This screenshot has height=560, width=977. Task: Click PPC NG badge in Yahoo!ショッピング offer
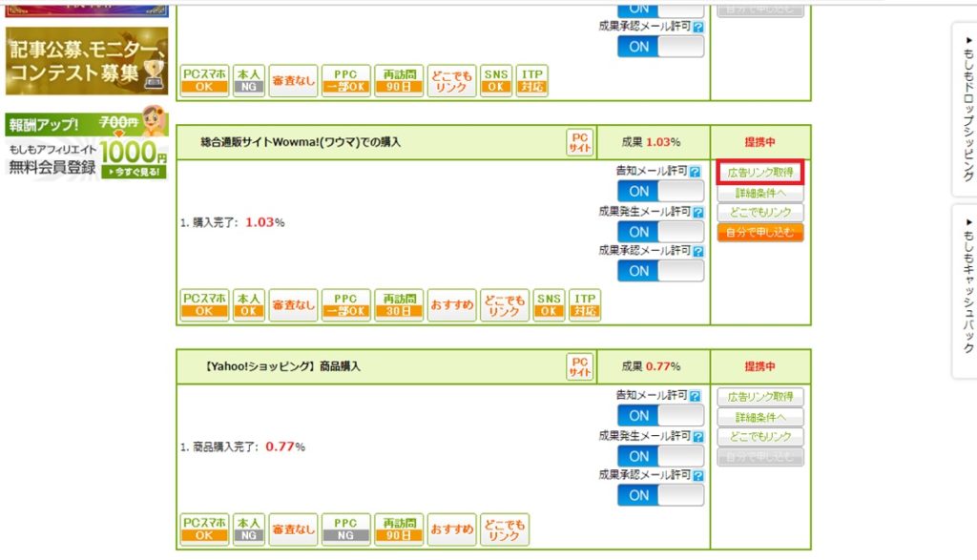coord(345,529)
